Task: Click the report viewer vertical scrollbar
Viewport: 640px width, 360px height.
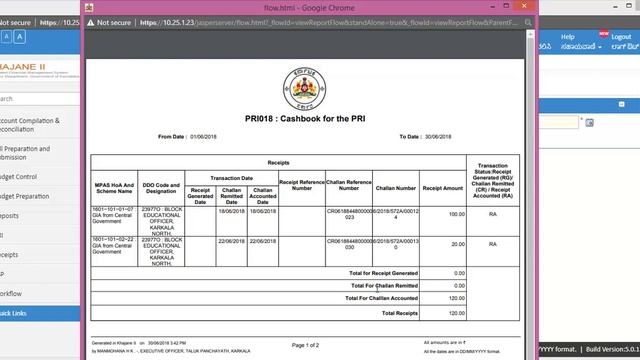Action: (x=530, y=196)
